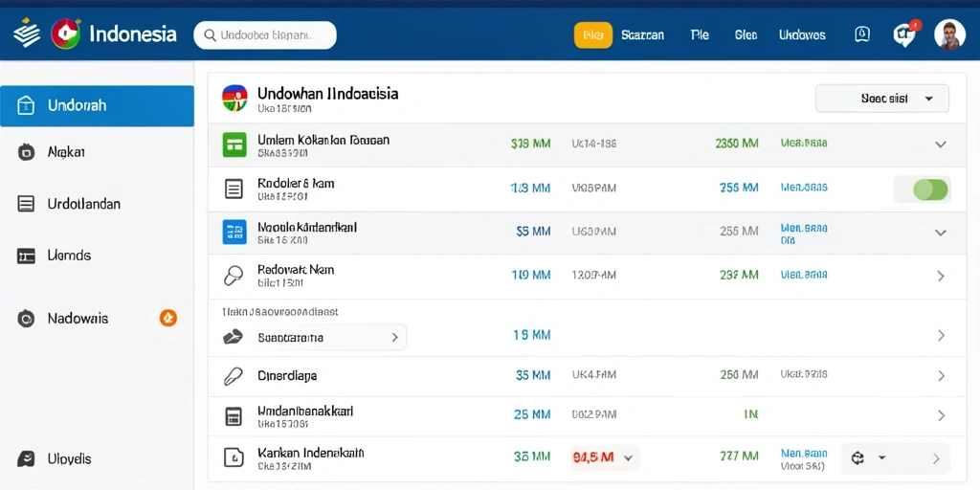Open the user profile avatar
Viewport: 980px width, 490px height.
click(x=949, y=34)
